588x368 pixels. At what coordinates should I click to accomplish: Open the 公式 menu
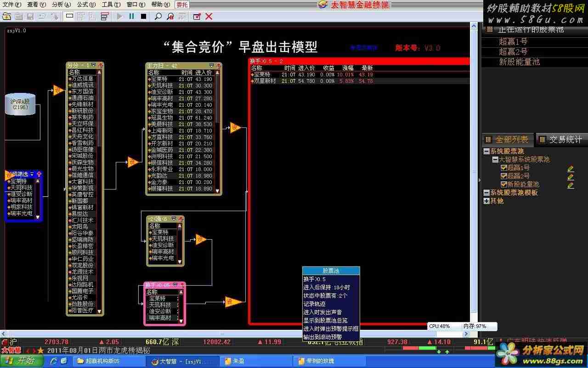point(86,5)
